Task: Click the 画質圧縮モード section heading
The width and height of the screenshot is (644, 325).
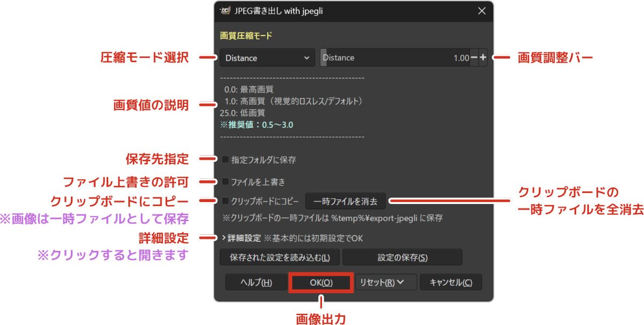Action: tap(246, 36)
